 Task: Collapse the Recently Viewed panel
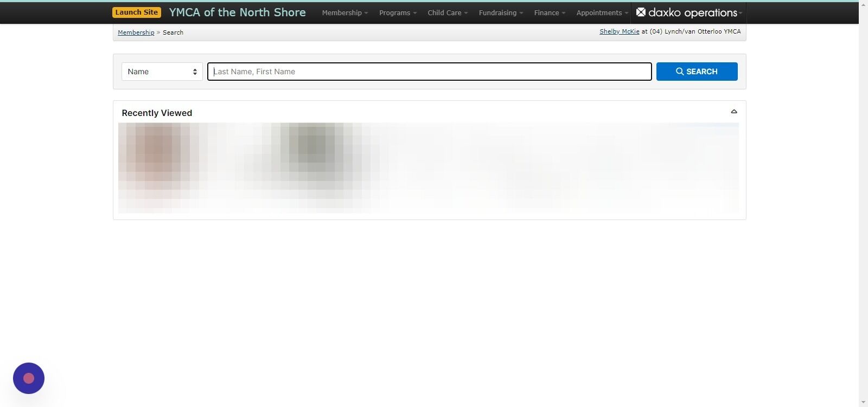tap(734, 112)
